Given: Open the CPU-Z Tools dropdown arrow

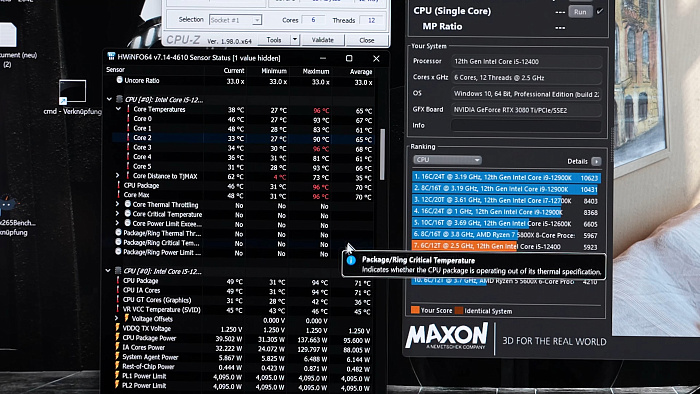Looking at the screenshot, I should click(295, 40).
